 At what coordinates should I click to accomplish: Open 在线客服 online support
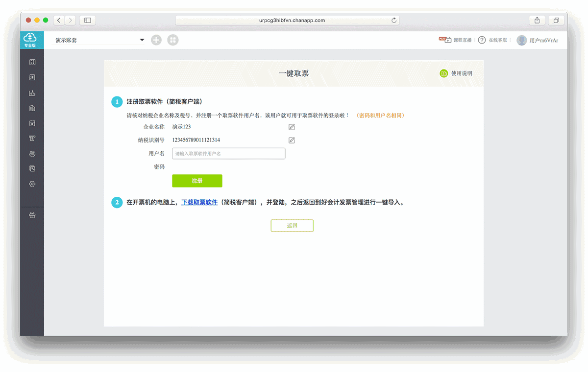point(492,40)
